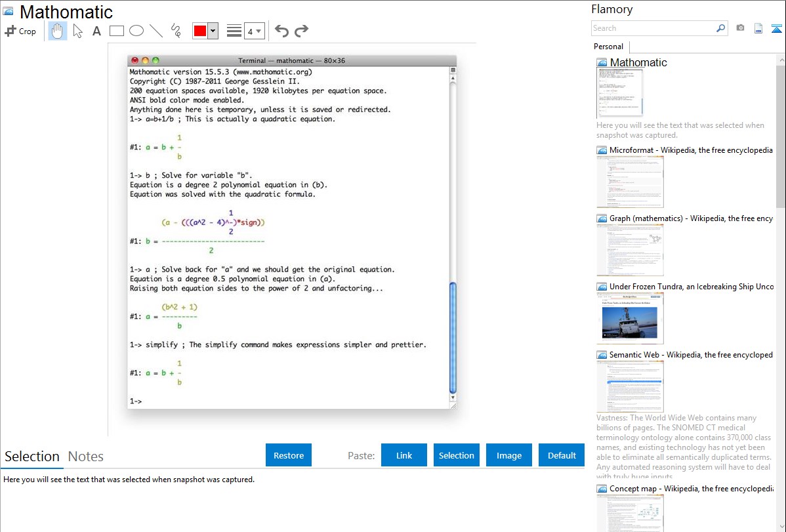The image size is (786, 532).
Task: Click the terminal window's red close button
Action: (x=135, y=60)
